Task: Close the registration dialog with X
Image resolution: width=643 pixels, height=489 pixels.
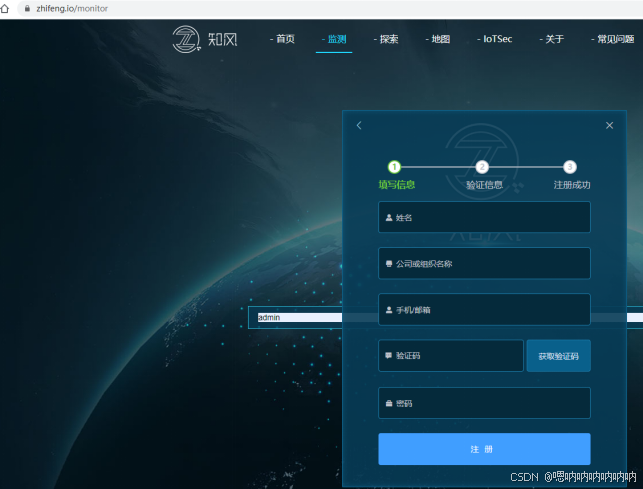Action: 609,125
